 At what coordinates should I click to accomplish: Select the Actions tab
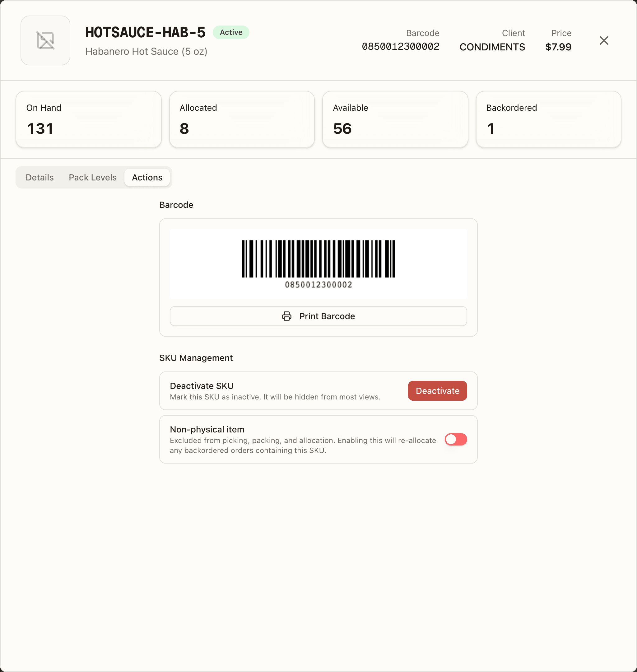tap(147, 177)
